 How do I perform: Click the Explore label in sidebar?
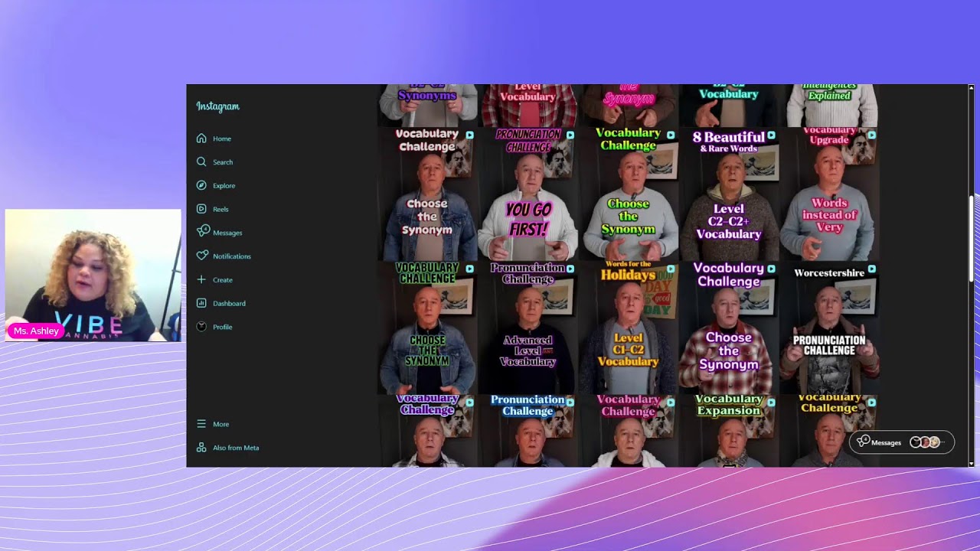coord(224,185)
